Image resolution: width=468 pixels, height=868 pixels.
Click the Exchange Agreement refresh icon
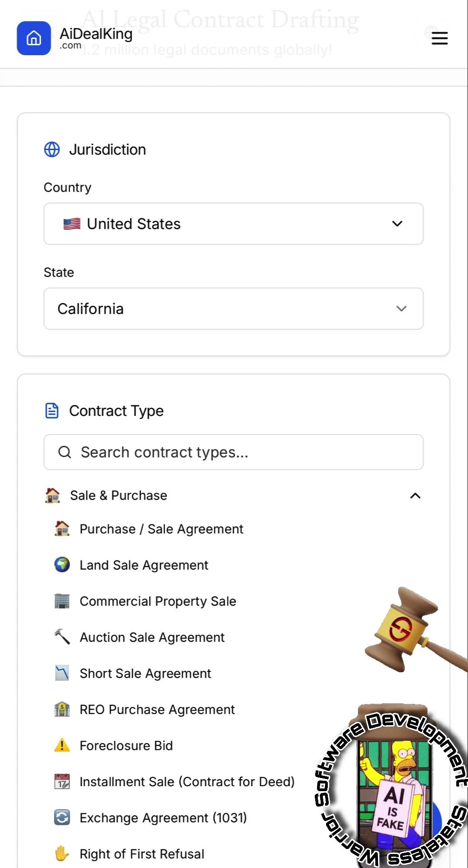coord(62,818)
